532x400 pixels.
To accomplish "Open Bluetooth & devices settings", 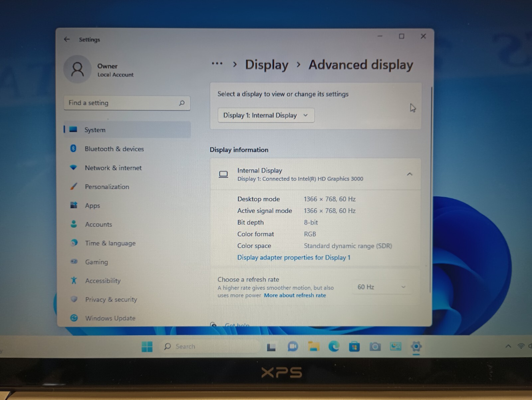I will (x=127, y=149).
